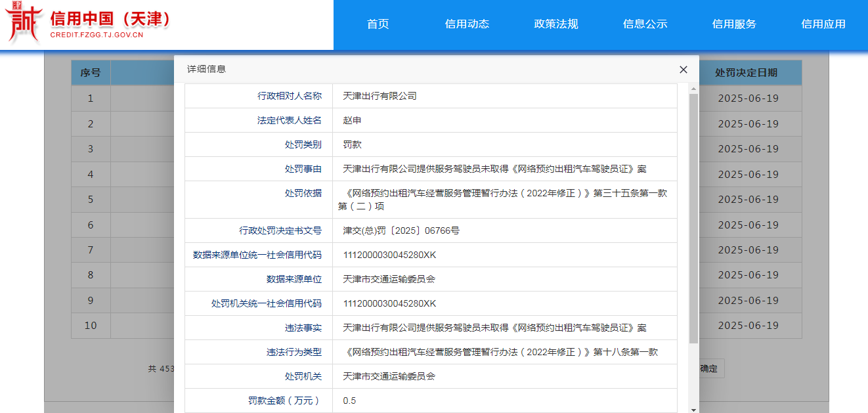Open the 政策法规 menu item
868x413 pixels.
[556, 24]
